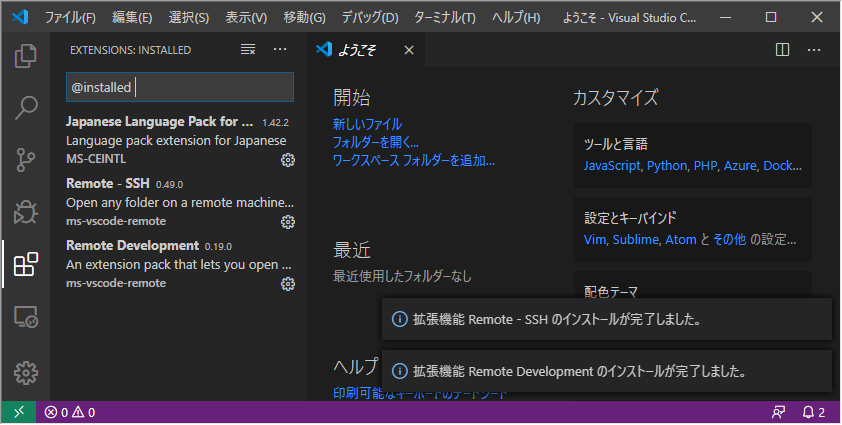Click ワークスペース フォルダーを追加 link
Viewport: 842px width, 425px height.
pyautogui.click(x=413, y=160)
